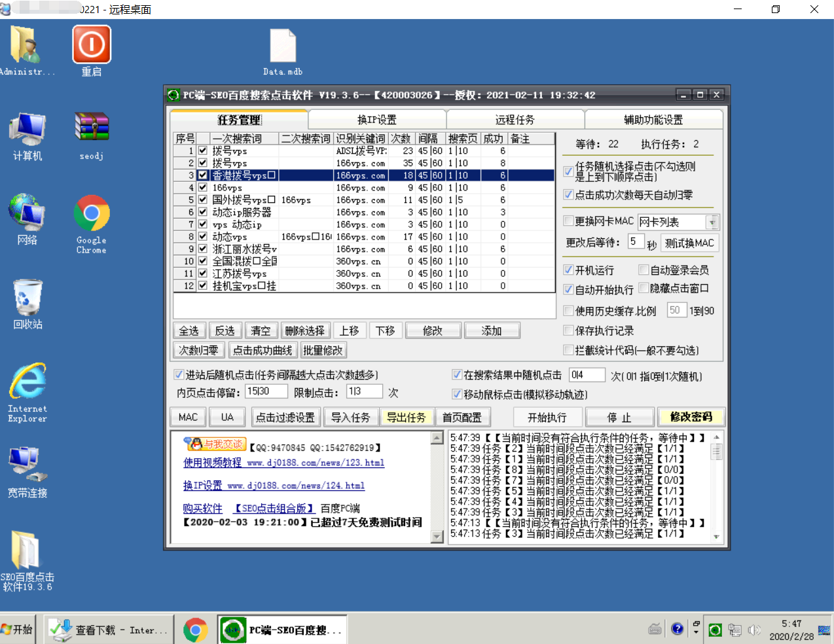
Task: Switch to the 远程任务 tab
Action: tap(515, 120)
